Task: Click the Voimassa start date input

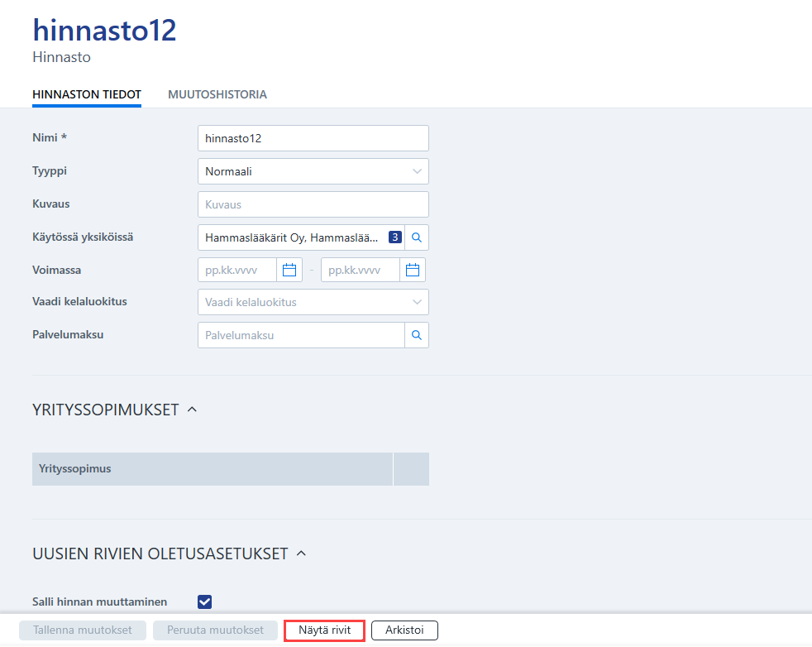Action: click(x=237, y=270)
